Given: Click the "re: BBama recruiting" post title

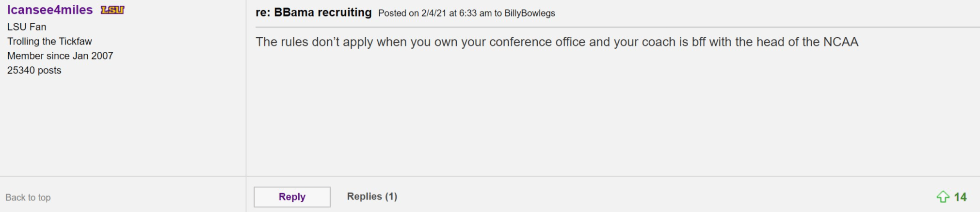Looking at the screenshot, I should click(313, 13).
